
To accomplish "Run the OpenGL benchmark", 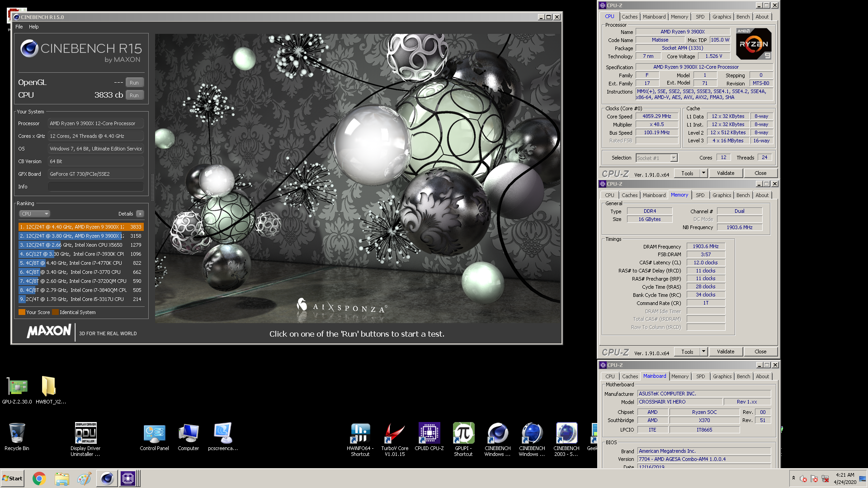I will click(x=134, y=83).
